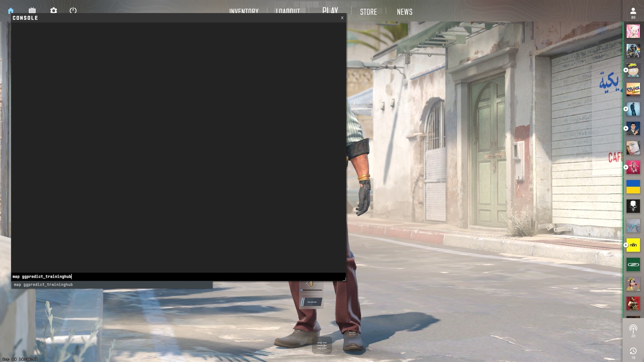This screenshot has width=644, height=362.
Task: Click the home navigation icon
Action: click(11, 10)
